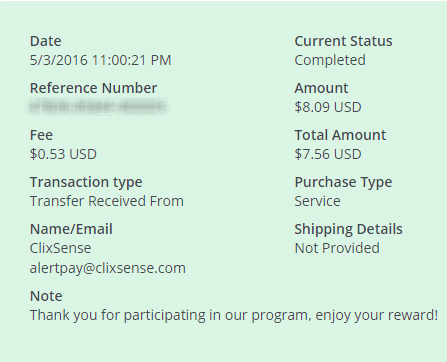Select the thank you note text
The width and height of the screenshot is (447, 362).
coord(234,315)
